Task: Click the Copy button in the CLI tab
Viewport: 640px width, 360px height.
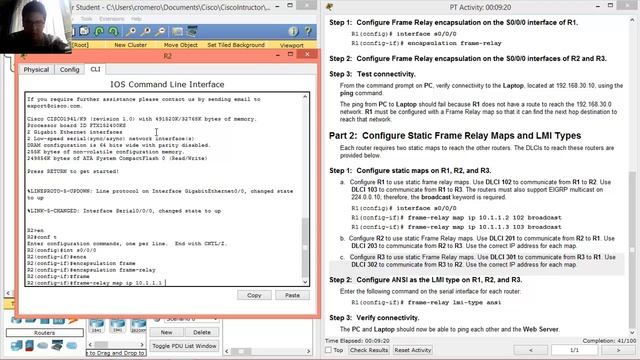Action: pos(254,295)
